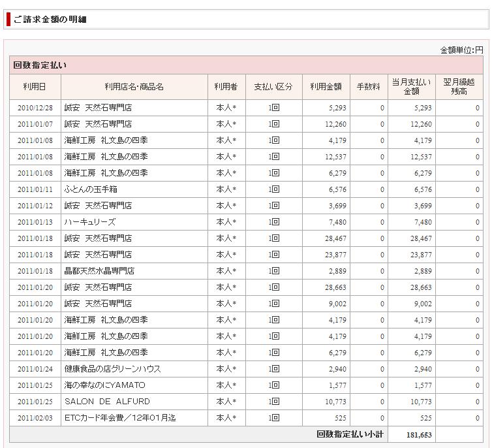492x448 pixels.
Task: Click the usage amount 7,480
Action: click(x=337, y=222)
